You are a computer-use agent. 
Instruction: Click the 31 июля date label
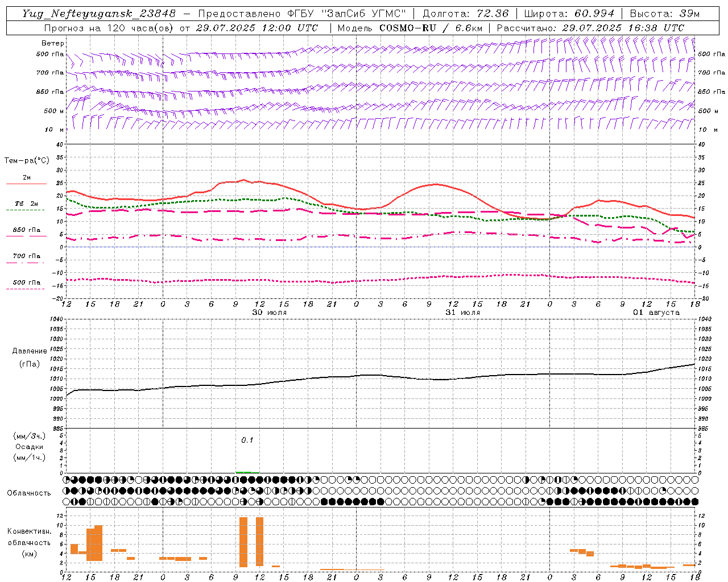coord(463,313)
